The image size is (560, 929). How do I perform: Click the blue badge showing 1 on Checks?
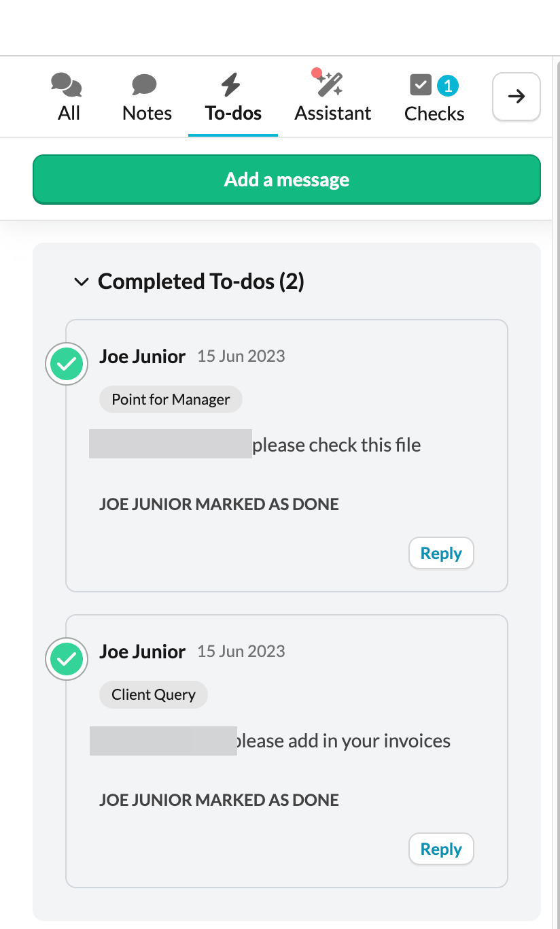[448, 86]
